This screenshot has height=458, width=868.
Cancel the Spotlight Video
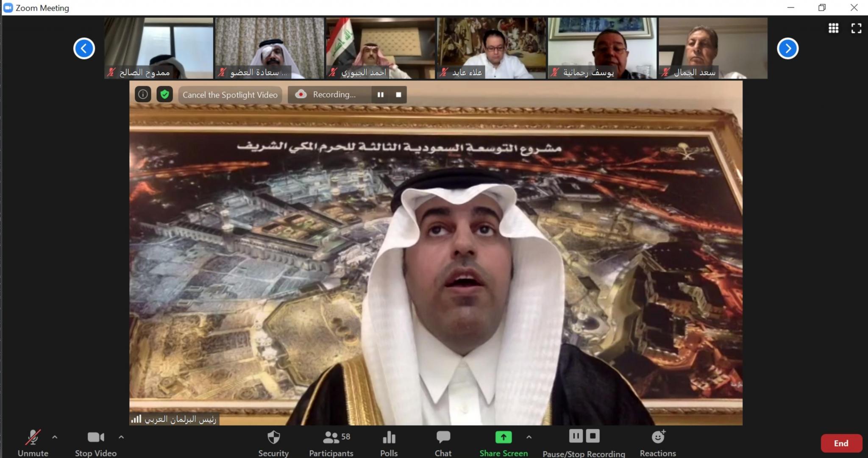click(230, 94)
